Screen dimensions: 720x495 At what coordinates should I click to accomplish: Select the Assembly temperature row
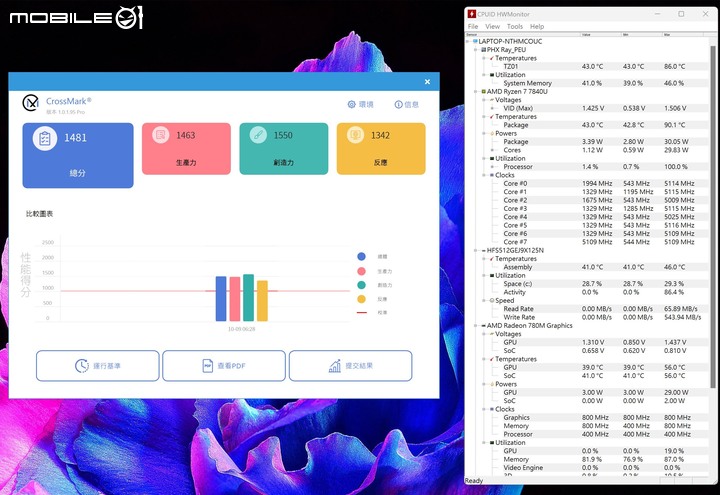point(587,267)
